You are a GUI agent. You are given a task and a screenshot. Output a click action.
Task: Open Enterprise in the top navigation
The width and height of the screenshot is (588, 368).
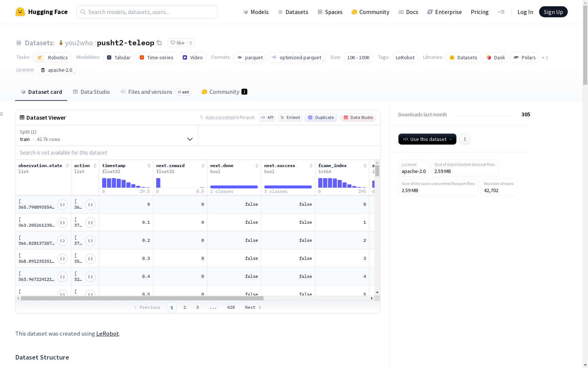coord(445,12)
